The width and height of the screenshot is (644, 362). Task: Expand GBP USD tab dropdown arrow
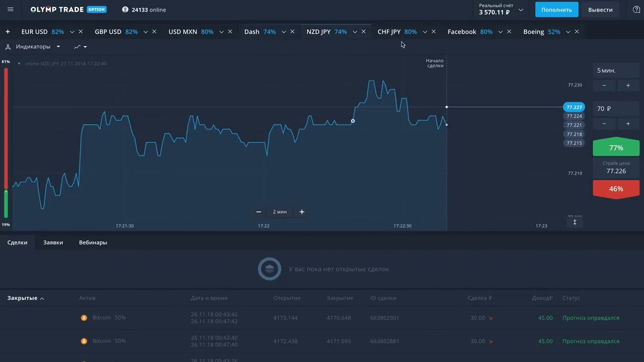pos(145,32)
